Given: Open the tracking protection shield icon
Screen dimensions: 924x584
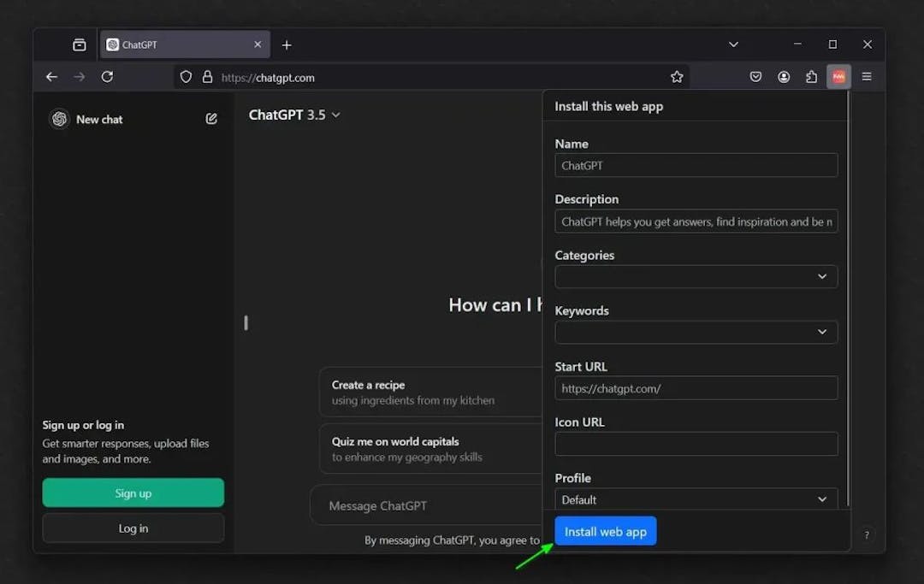Looking at the screenshot, I should pyautogui.click(x=186, y=76).
